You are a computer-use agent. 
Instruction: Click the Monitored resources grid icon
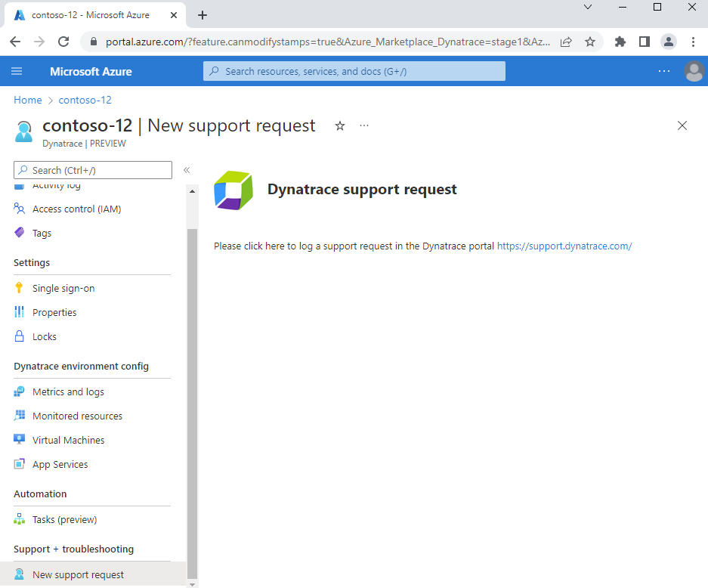point(20,416)
